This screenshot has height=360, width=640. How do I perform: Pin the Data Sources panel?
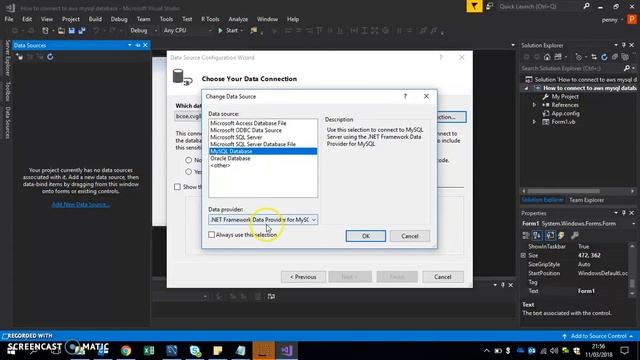[138, 45]
